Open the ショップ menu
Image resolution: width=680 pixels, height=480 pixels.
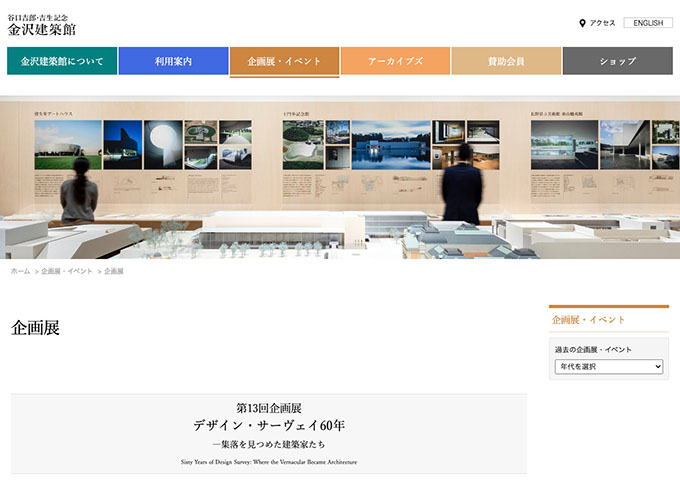[618, 61]
